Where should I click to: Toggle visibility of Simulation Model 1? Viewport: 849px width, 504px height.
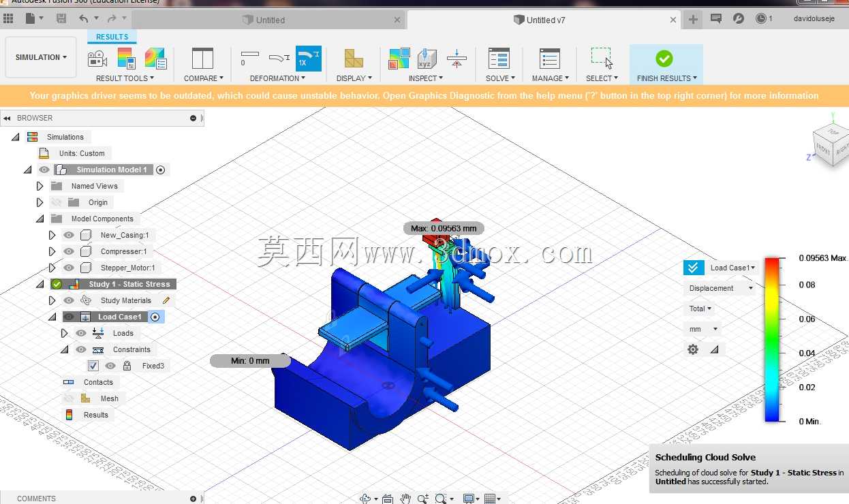44,170
